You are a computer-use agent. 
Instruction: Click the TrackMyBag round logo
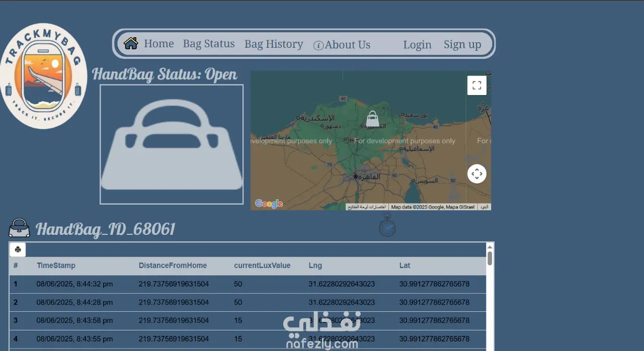(43, 76)
